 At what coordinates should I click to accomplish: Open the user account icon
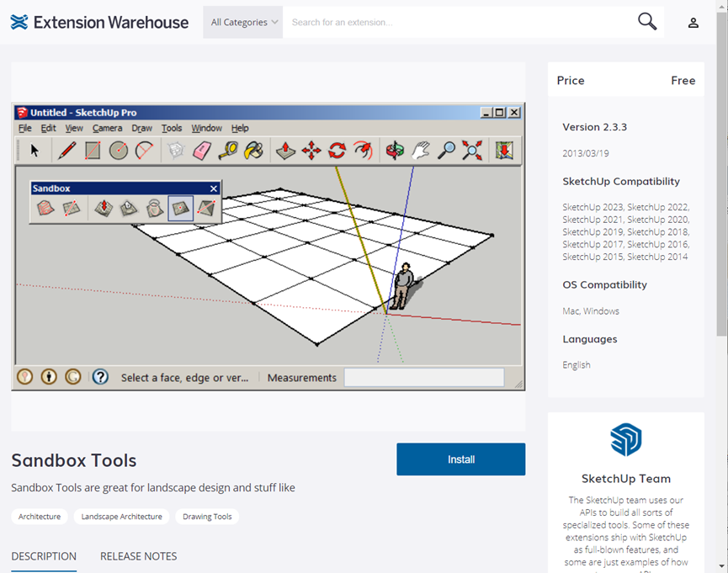tap(693, 22)
